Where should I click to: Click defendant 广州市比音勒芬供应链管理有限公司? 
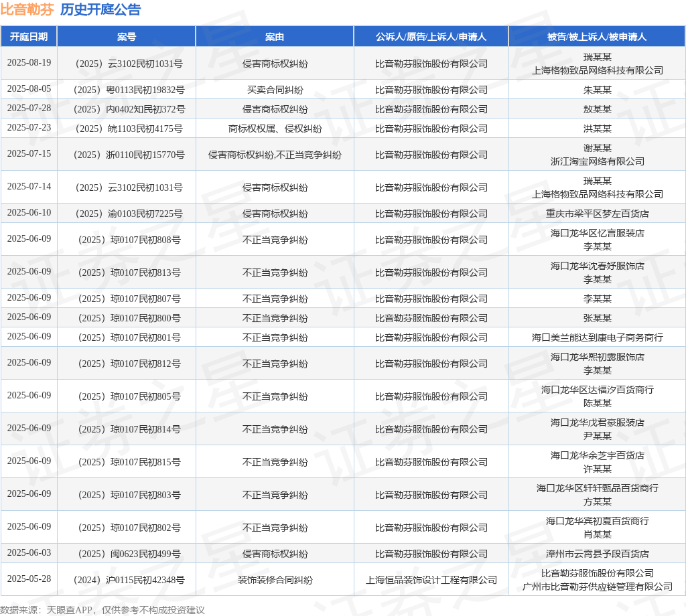coord(597,587)
